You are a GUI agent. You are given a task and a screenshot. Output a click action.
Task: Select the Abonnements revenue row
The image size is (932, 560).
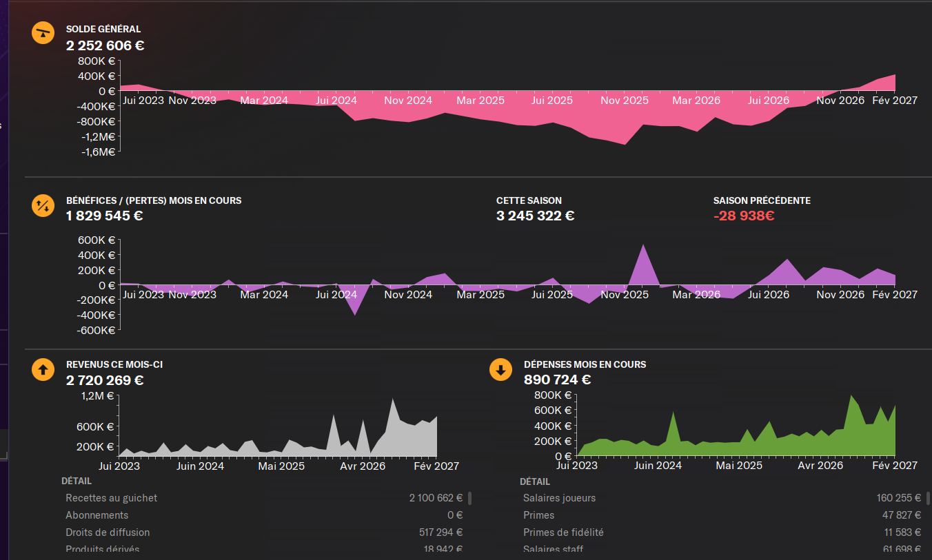(x=264, y=515)
